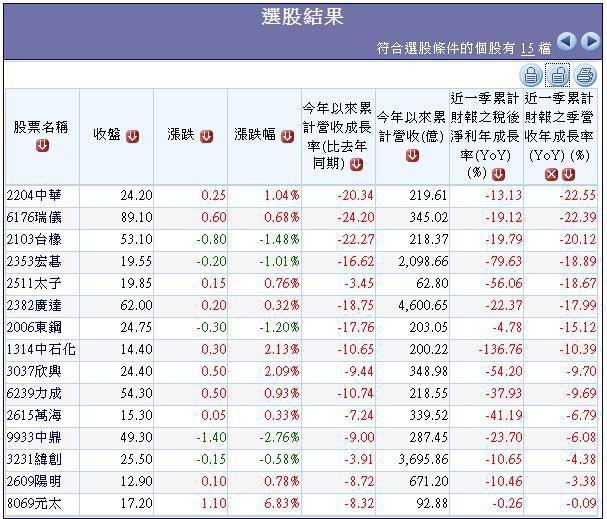The width and height of the screenshot is (607, 519).
Task: Click net profit growth -4.78 for 東鋼
Action: 507,327
